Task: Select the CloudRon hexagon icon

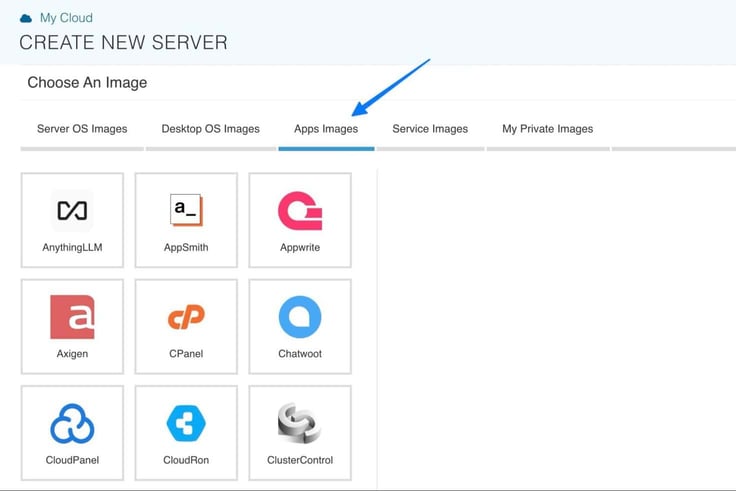Action: click(x=186, y=423)
